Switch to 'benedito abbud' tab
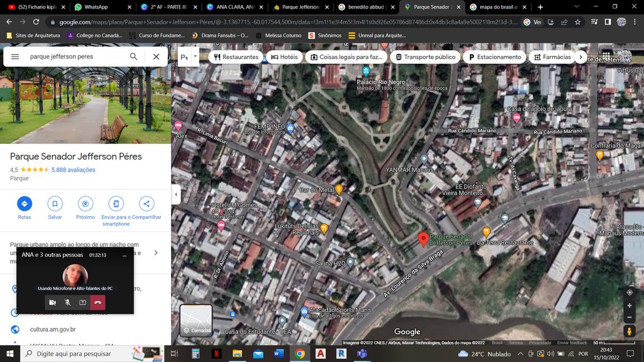 (366, 7)
